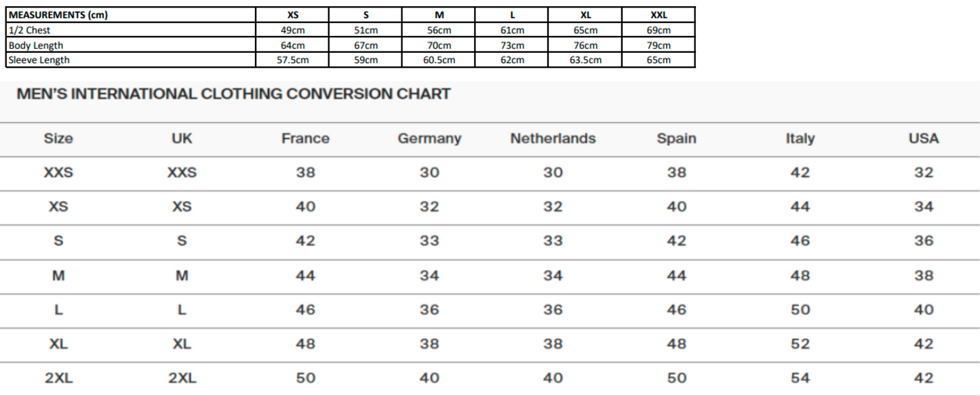Click the 70cm body length cell
The image size is (980, 396).
click(x=439, y=45)
